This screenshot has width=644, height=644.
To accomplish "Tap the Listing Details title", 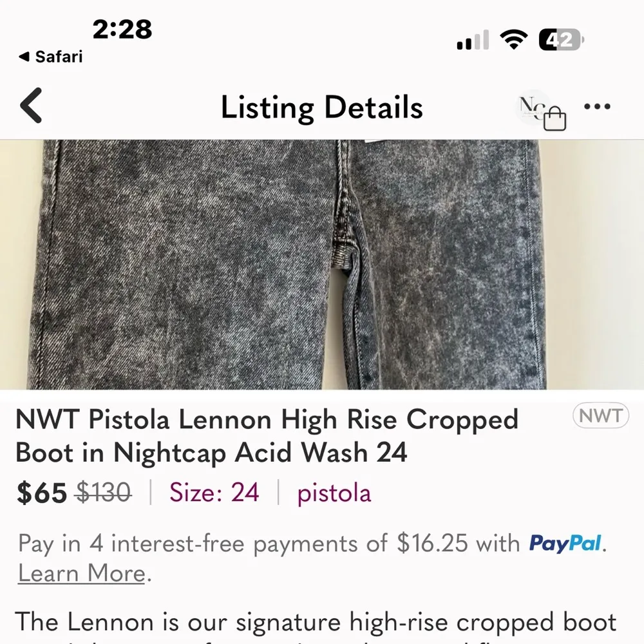I will pos(322,107).
